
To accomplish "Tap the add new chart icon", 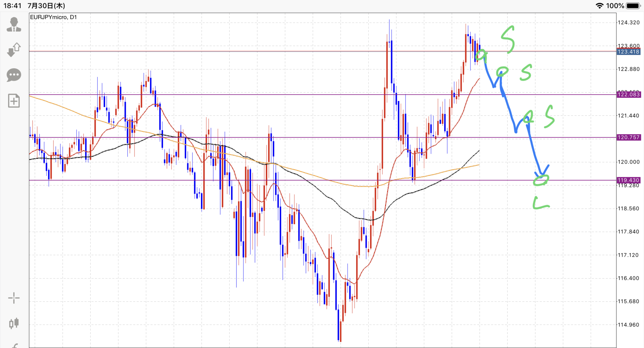I will (14, 101).
